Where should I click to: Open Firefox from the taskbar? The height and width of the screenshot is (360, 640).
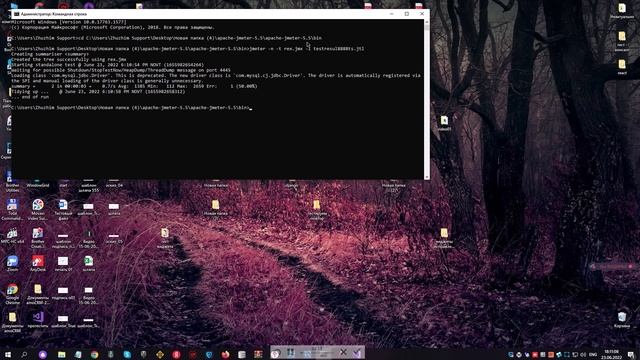click(x=225, y=354)
